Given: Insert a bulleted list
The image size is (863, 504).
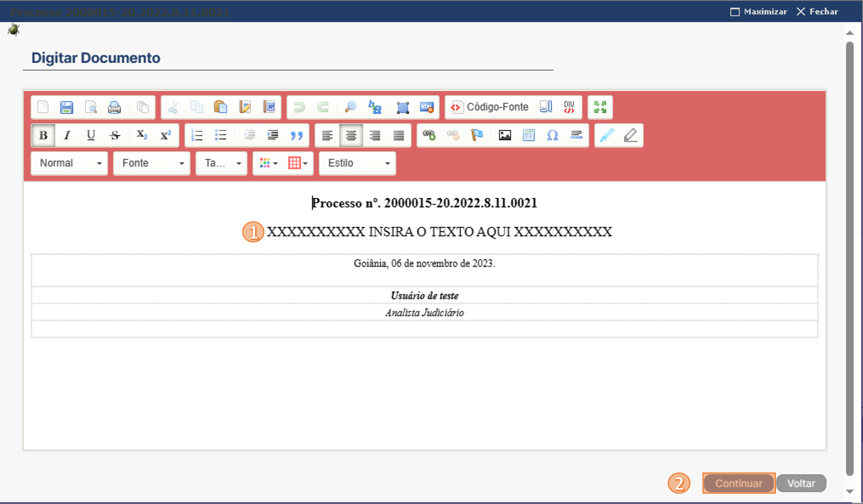Looking at the screenshot, I should point(220,135).
